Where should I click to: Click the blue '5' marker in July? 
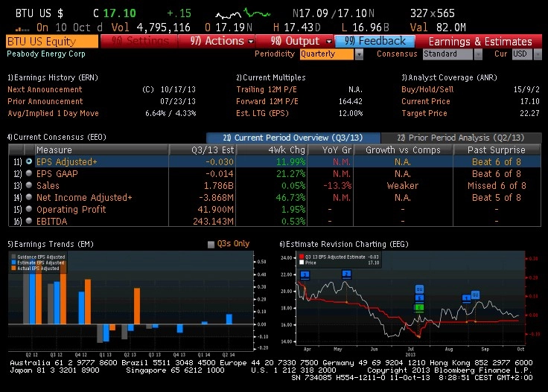(x=419, y=298)
